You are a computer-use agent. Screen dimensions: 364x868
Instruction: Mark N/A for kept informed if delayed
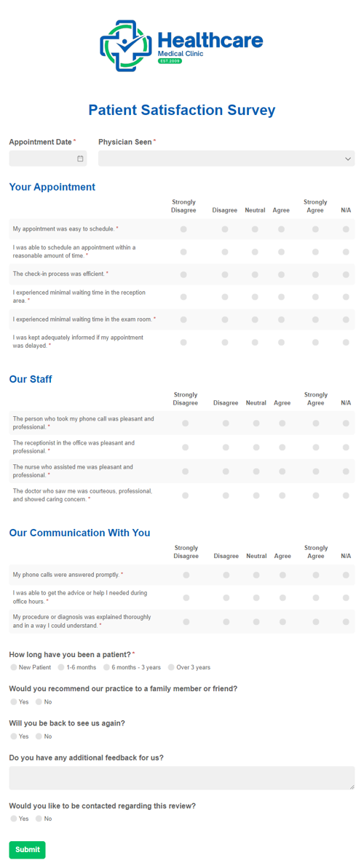[x=346, y=342]
